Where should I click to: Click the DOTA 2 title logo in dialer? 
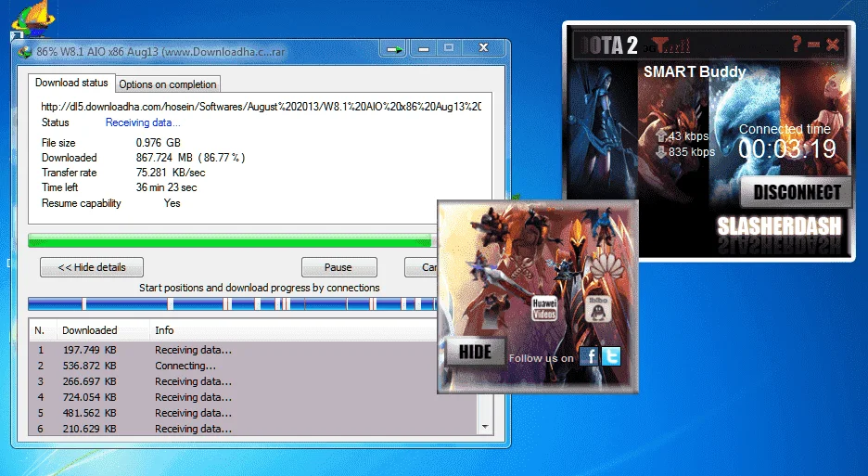pos(610,45)
